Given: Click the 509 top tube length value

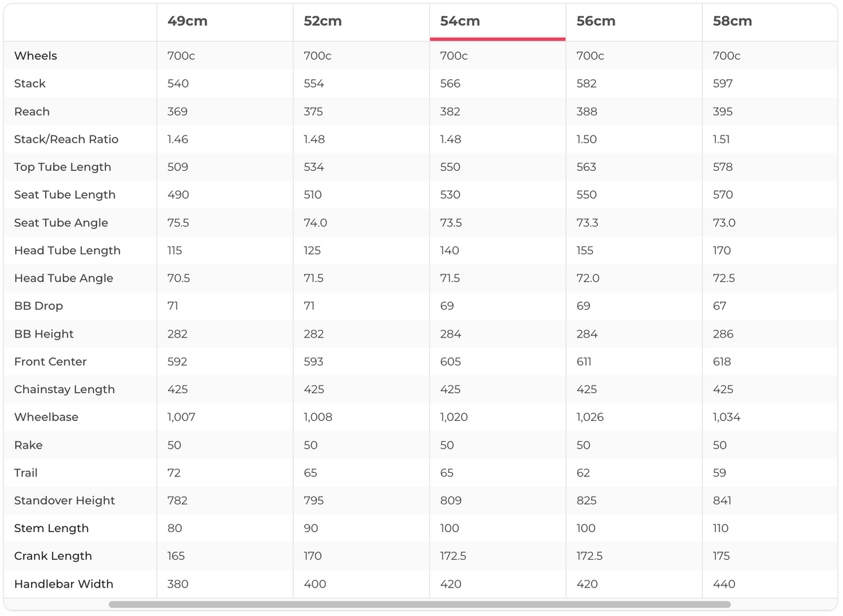Looking at the screenshot, I should pos(178,167).
